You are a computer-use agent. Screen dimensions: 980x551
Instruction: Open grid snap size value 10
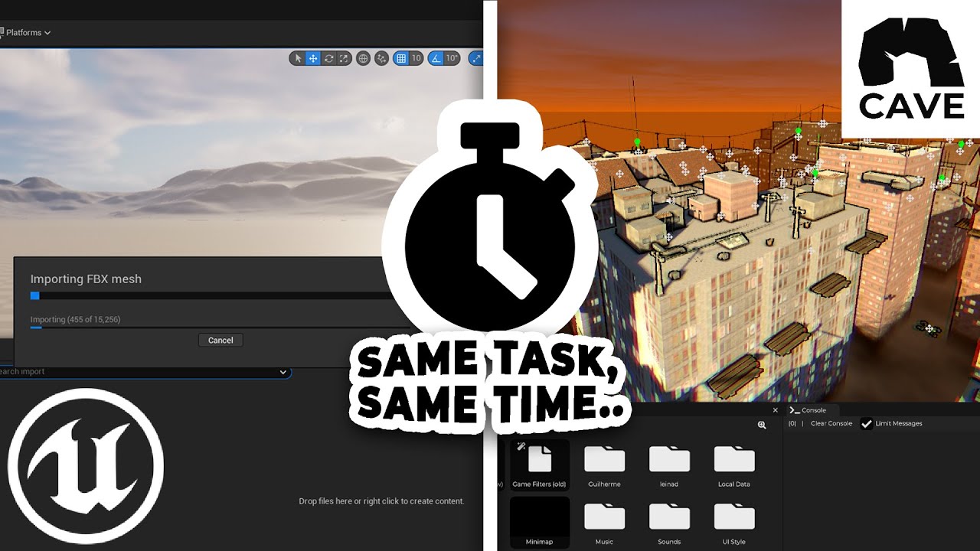pyautogui.click(x=416, y=58)
